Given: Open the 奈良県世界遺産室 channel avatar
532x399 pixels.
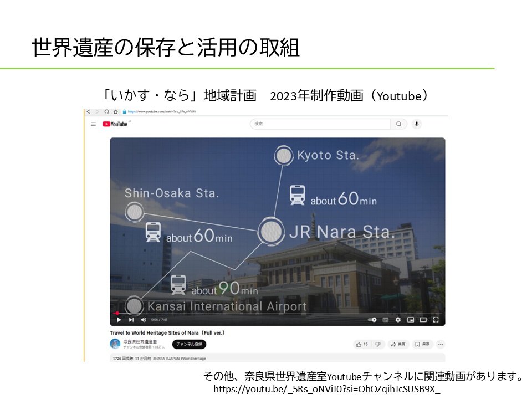Looking at the screenshot, I should (x=115, y=344).
